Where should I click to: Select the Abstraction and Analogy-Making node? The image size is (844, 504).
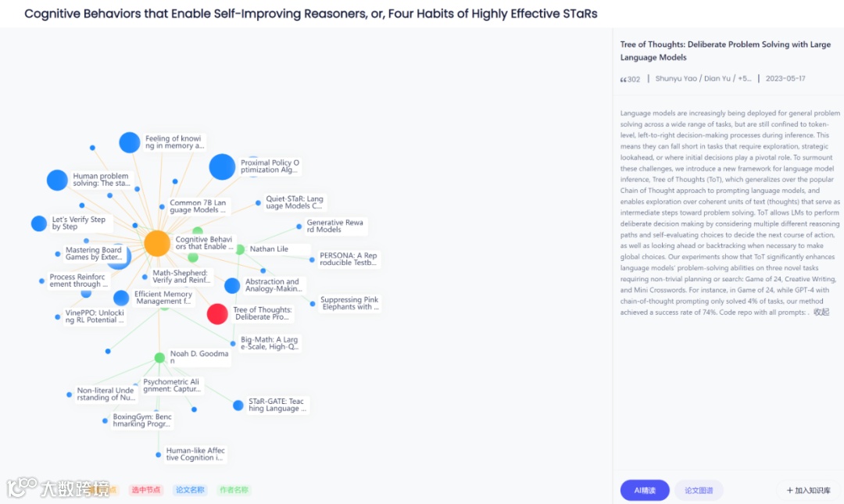tap(232, 286)
